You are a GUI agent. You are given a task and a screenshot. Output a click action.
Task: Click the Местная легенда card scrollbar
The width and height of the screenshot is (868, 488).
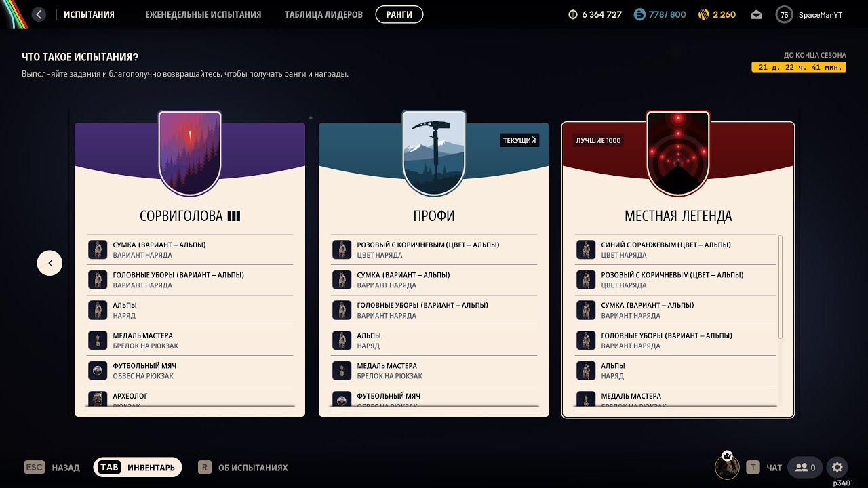click(781, 287)
